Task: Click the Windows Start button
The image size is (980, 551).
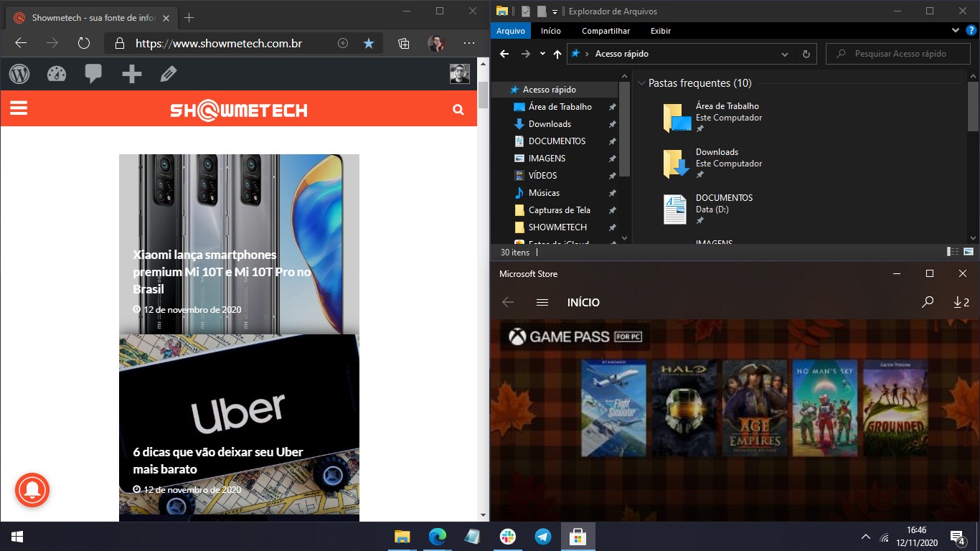Action: point(17,537)
